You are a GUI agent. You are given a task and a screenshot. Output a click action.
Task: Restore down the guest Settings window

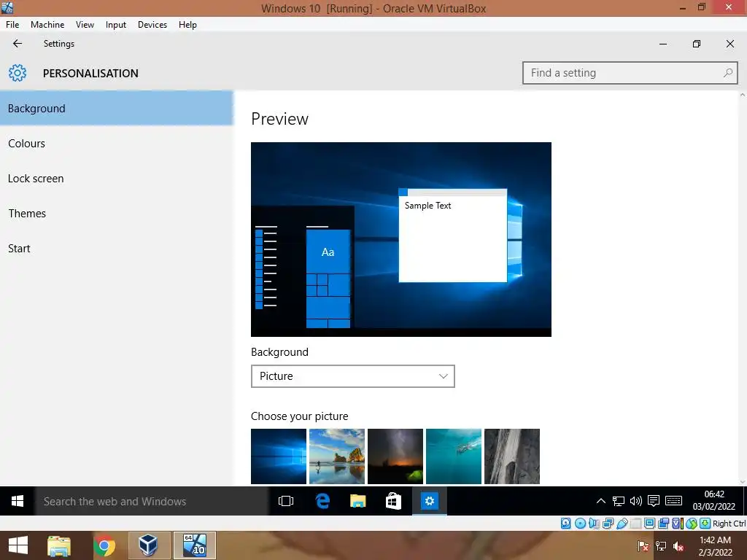click(697, 44)
